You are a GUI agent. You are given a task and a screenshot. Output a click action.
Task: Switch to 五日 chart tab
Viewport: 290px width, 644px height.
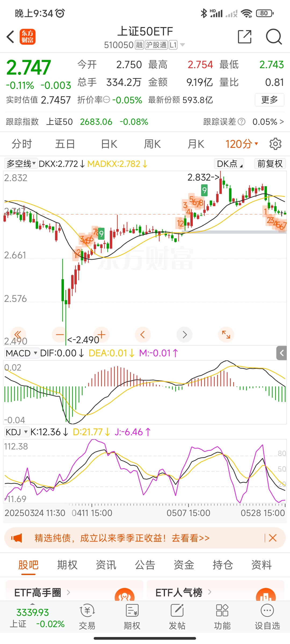[65, 144]
